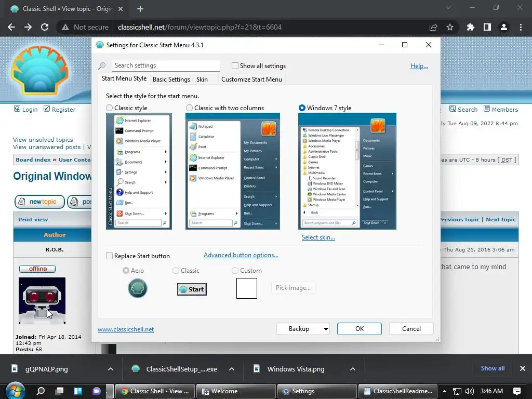Show hidden system tray icons
Image resolution: width=532 pixels, height=399 pixels.
tap(445, 391)
